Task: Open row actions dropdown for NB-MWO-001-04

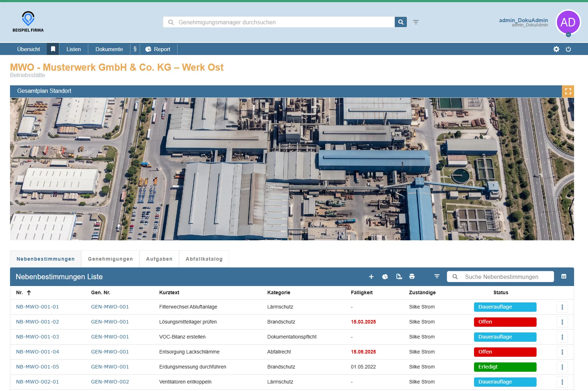Action: 562,352
